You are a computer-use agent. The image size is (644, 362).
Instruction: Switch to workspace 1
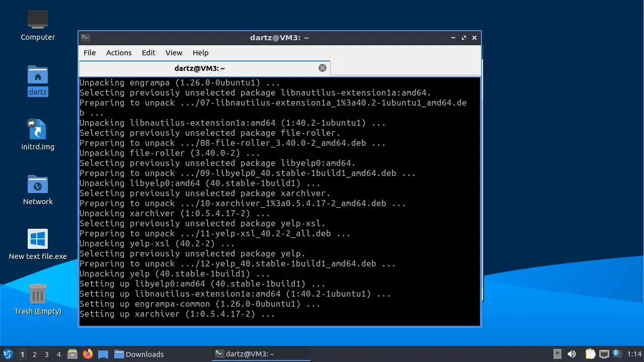click(x=22, y=354)
